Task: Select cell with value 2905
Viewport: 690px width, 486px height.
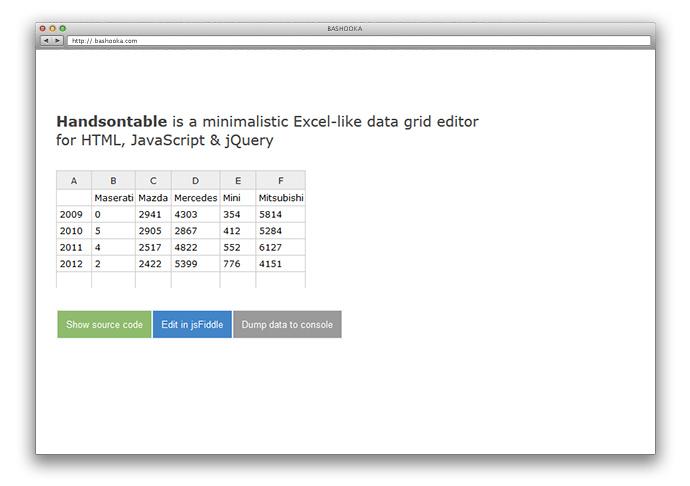Action: 153,231
